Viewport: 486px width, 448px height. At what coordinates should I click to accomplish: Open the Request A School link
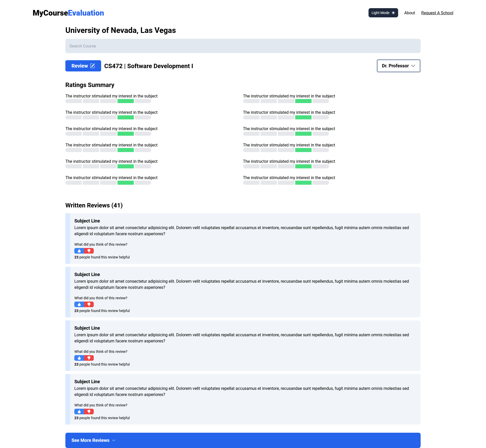(x=437, y=13)
